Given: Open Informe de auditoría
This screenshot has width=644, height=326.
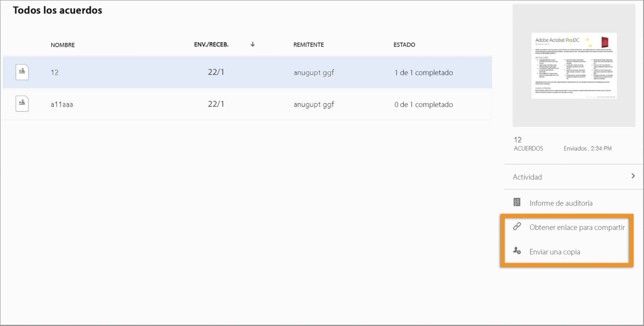Looking at the screenshot, I should click(x=561, y=203).
